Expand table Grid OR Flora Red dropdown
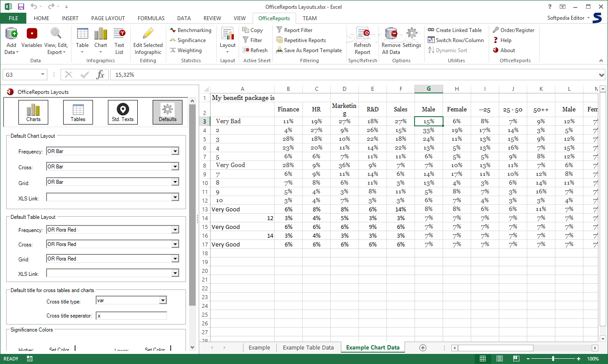608x364 pixels. pyautogui.click(x=175, y=259)
